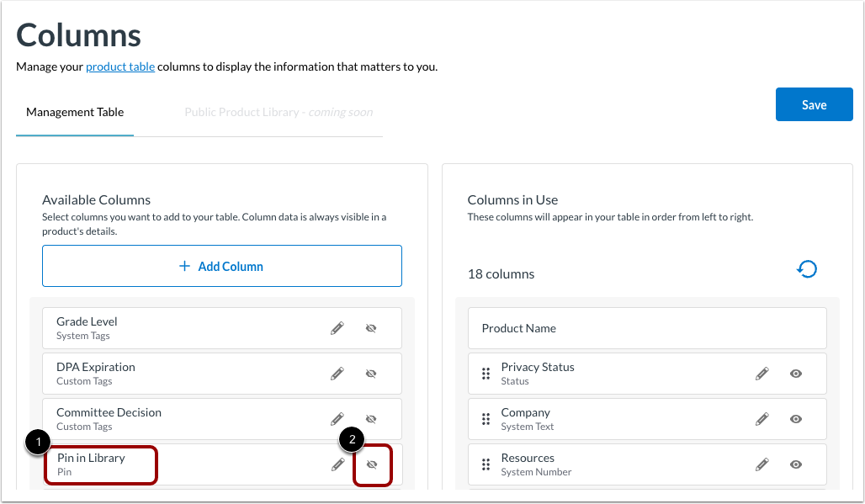Click the reset columns refresh icon
Viewport: 865px width, 504px height.
[x=807, y=268]
